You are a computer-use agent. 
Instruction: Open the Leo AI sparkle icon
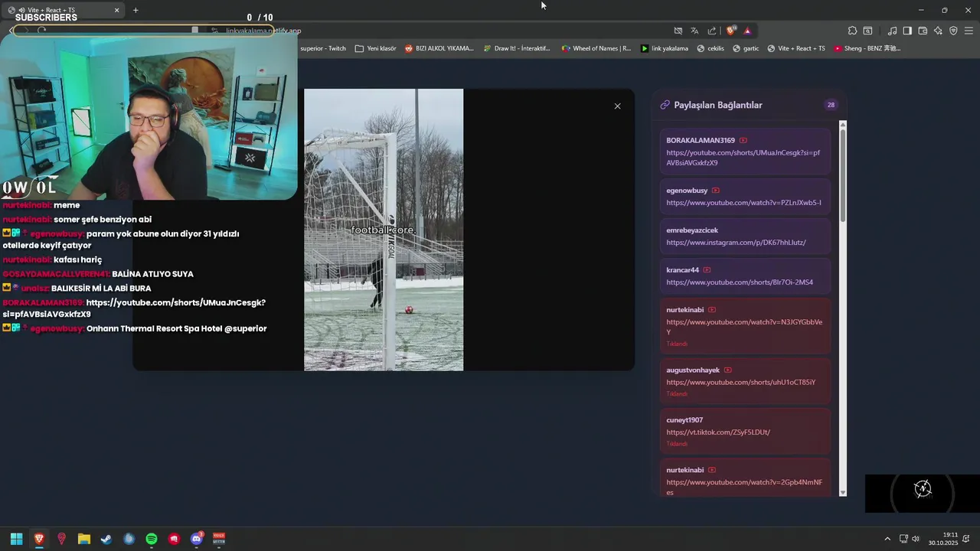click(938, 31)
